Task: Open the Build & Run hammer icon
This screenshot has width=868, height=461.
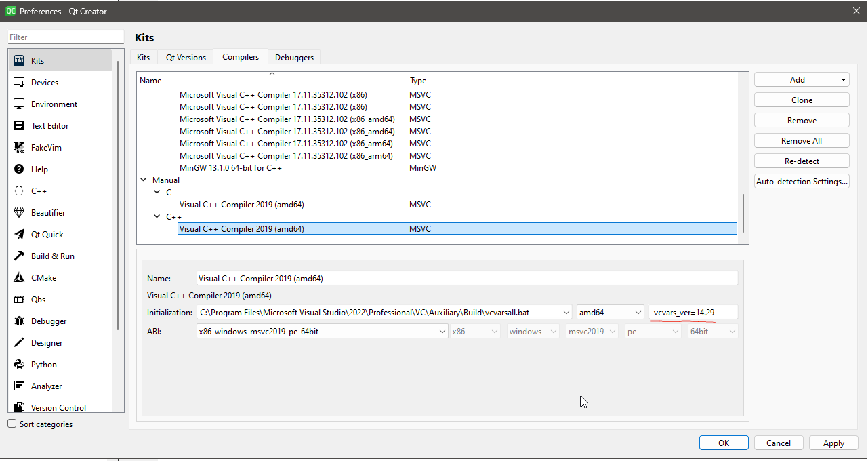Action: coord(19,256)
